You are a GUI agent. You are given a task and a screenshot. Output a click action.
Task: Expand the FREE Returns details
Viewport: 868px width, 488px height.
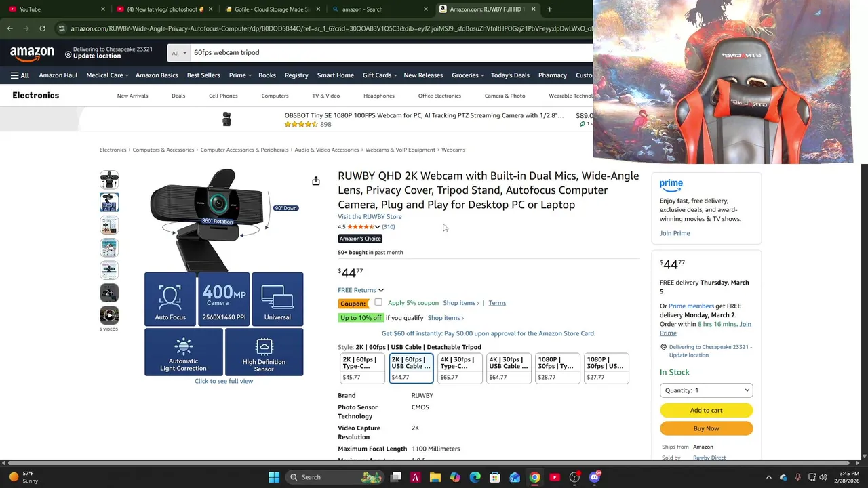[x=361, y=290]
